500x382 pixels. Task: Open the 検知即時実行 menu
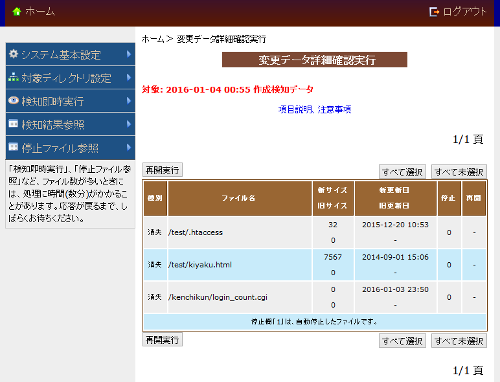click(70, 101)
